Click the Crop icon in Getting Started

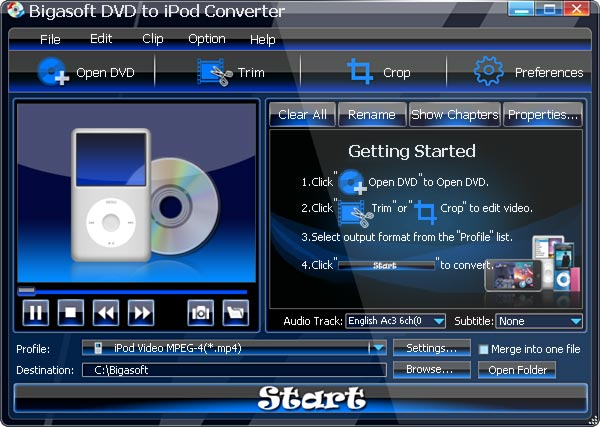[426, 212]
